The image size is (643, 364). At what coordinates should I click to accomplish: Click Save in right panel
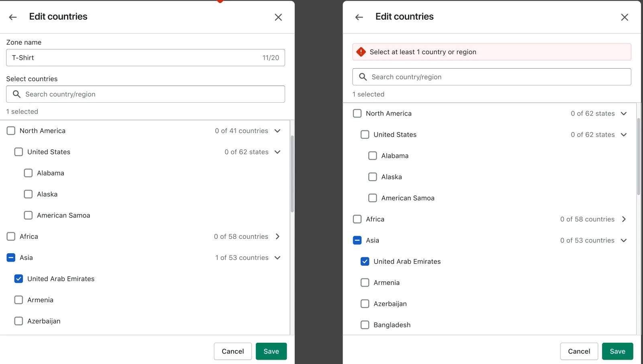click(618, 351)
